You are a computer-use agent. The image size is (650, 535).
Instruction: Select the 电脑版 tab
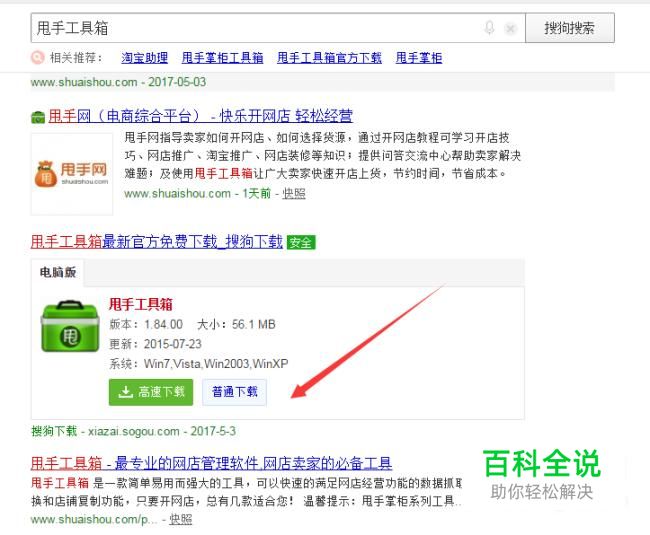coord(58,272)
